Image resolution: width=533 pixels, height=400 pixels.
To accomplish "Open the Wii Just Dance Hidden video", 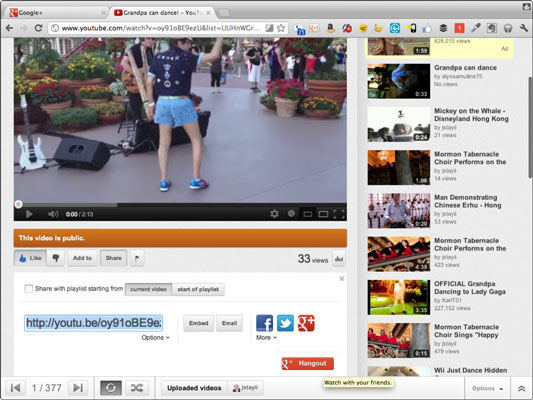I will tap(470, 370).
